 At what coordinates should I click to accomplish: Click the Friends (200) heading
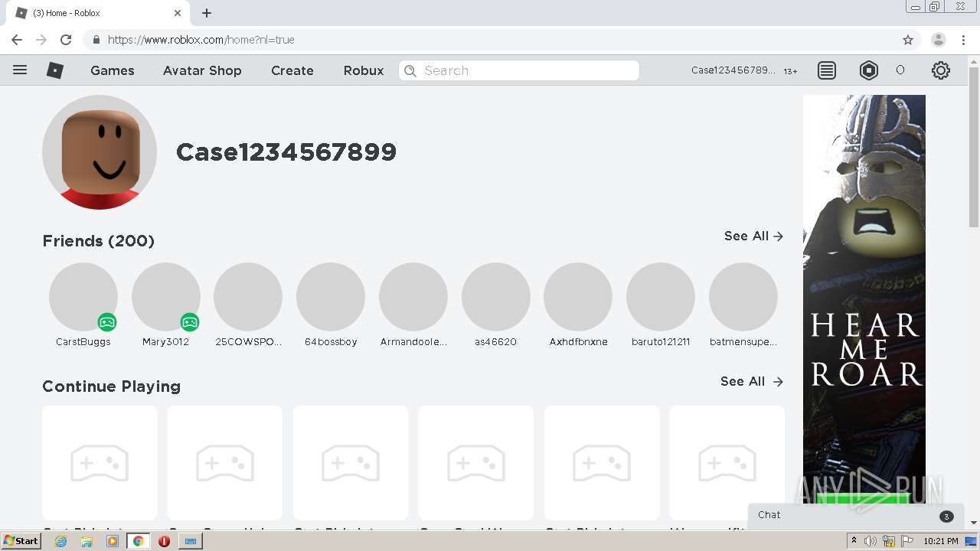(x=99, y=241)
